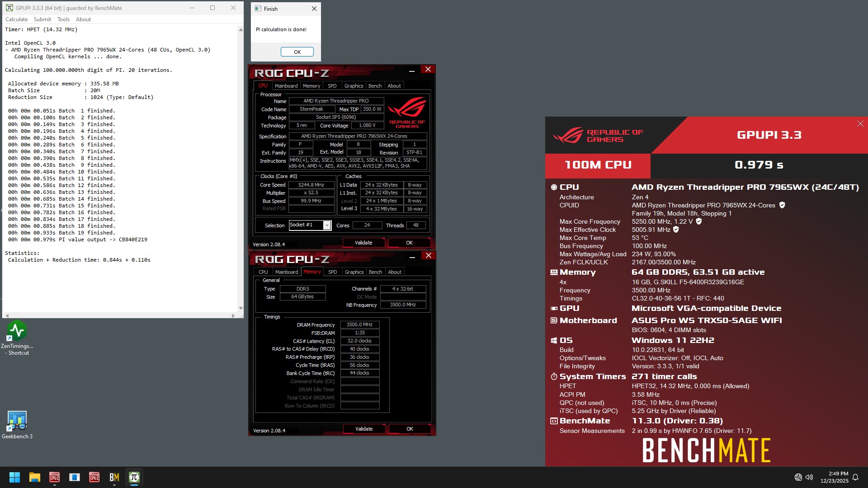This screenshot has width=868, height=488.
Task: Minimize the upper ROG CPU-Z window
Action: tap(412, 70)
